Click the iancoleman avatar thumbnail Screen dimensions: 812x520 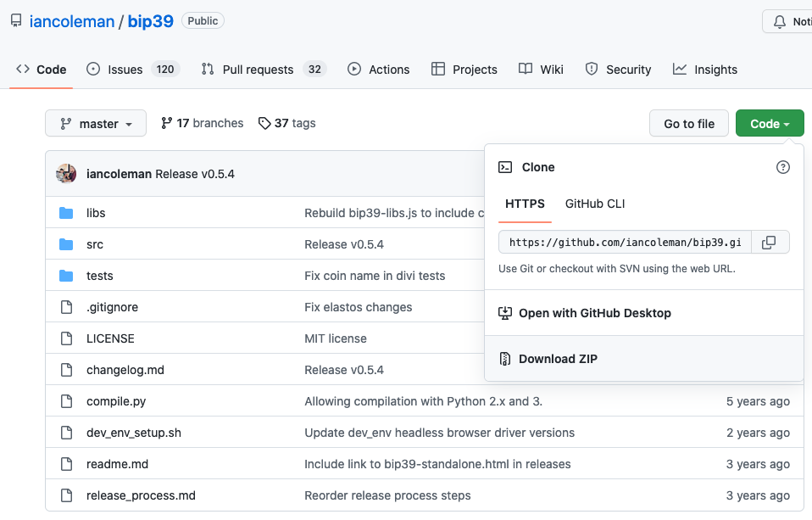coord(66,174)
